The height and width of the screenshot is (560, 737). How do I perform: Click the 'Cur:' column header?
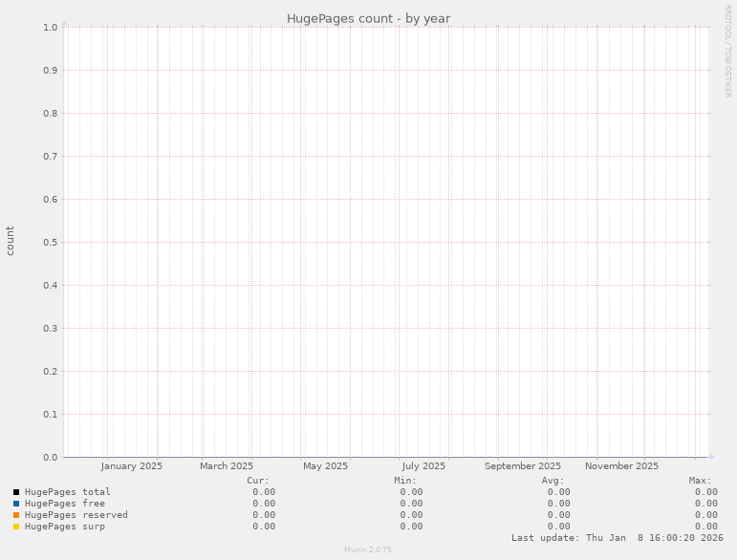pos(258,481)
